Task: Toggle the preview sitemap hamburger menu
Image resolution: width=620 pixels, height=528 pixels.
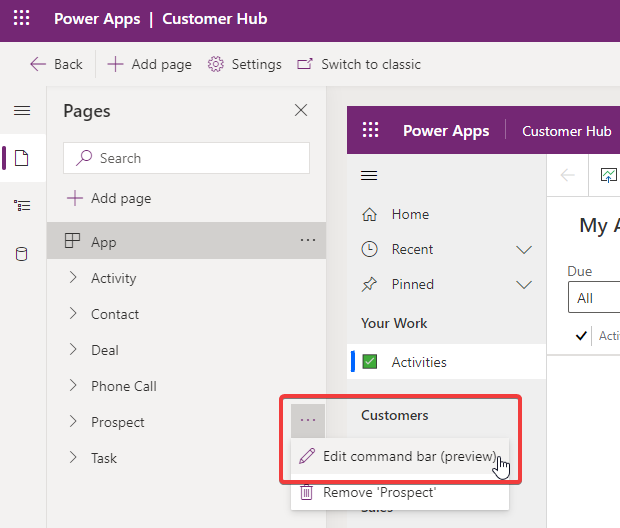Action: (369, 175)
